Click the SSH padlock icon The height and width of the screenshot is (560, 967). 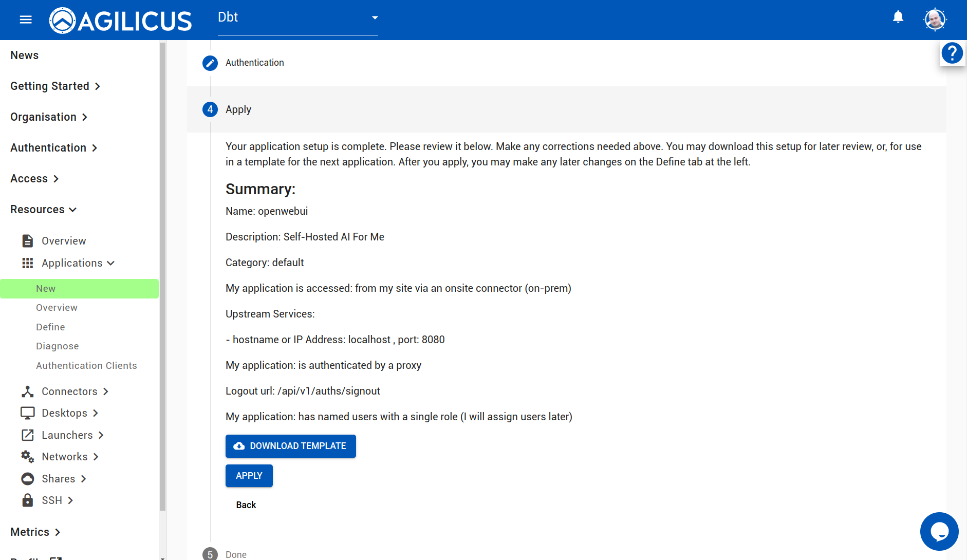point(28,500)
